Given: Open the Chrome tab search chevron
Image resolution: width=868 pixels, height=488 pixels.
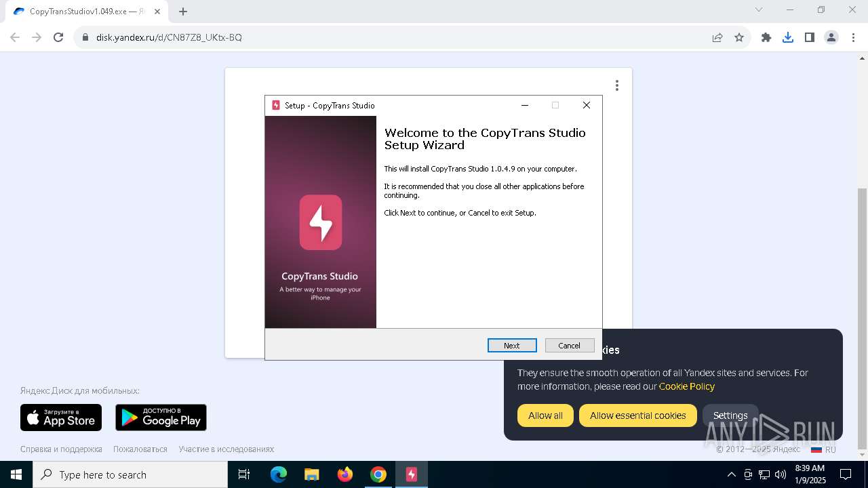Looking at the screenshot, I should (759, 9).
